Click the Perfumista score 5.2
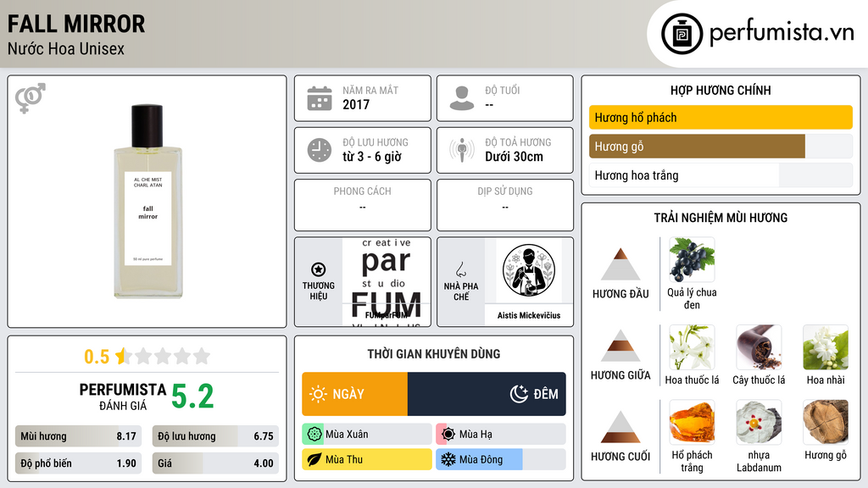 (192, 396)
